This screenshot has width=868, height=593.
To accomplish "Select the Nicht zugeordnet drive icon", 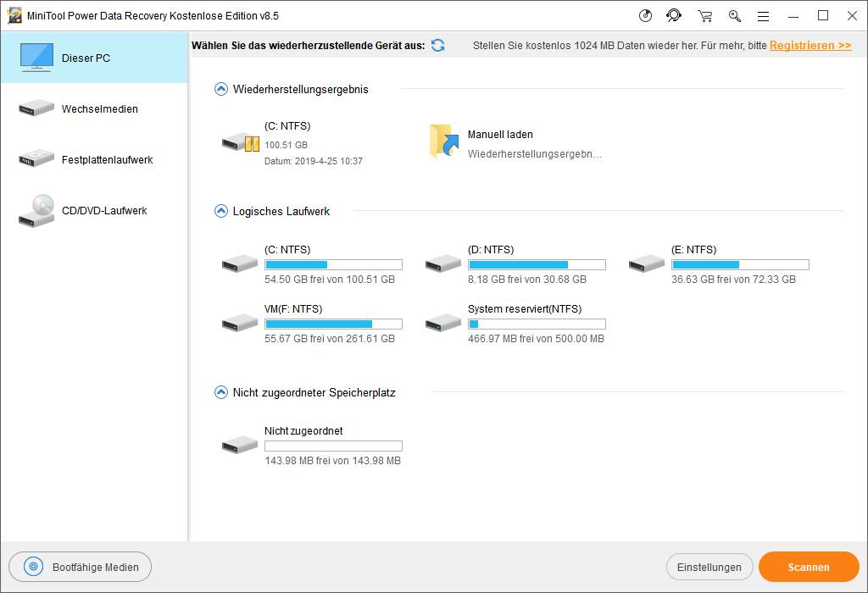I will point(240,445).
